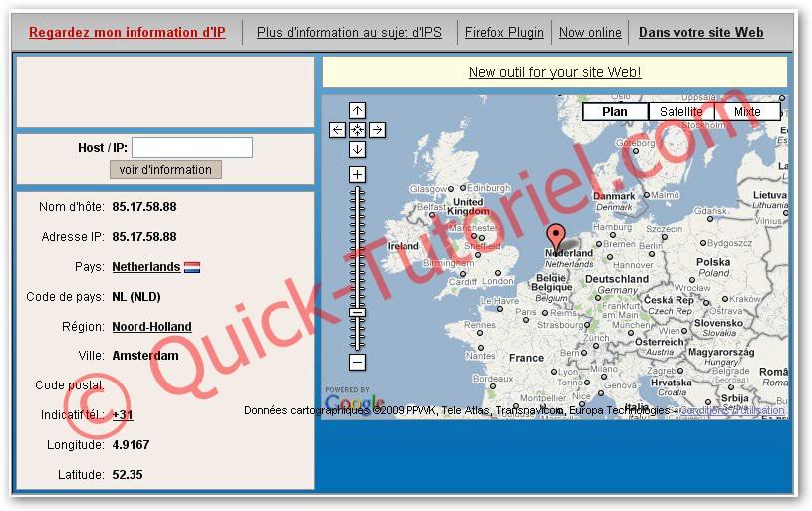Pan the map right with the arrow button
The width and height of the screenshot is (812, 511).
click(x=377, y=129)
